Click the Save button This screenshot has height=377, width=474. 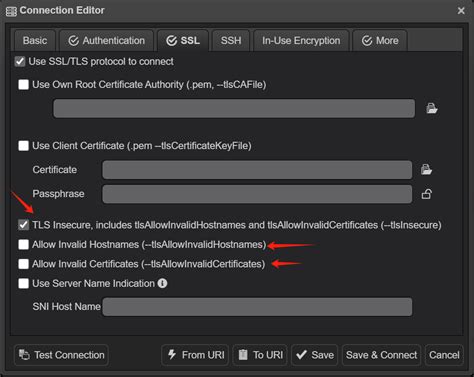pyautogui.click(x=315, y=355)
